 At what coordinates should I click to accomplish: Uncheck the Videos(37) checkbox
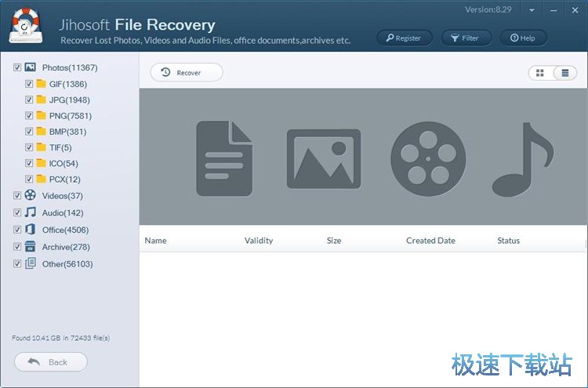click(x=17, y=195)
